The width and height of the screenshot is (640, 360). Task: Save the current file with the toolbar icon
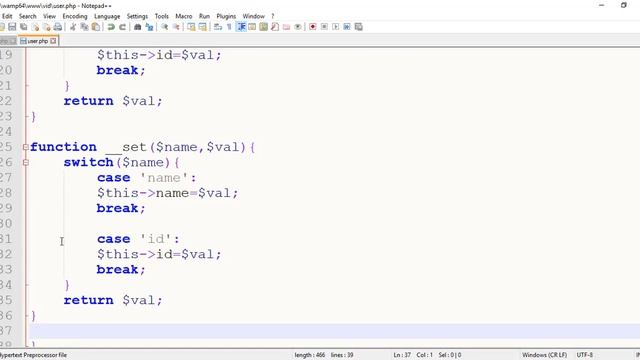pyautogui.click(x=12, y=27)
